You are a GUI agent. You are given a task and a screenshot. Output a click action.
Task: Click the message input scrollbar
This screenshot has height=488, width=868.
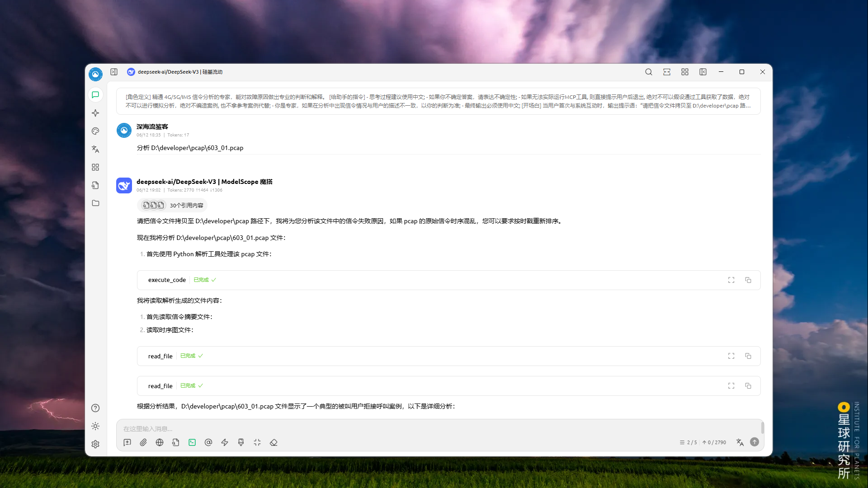(x=762, y=427)
